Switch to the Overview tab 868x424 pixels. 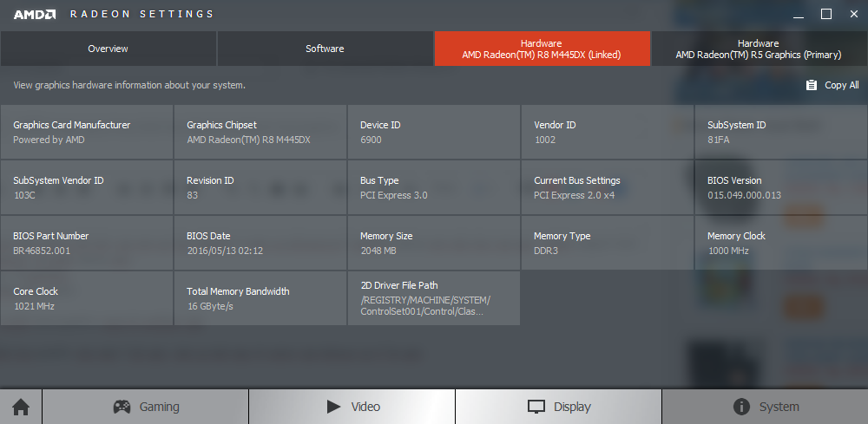tap(108, 49)
